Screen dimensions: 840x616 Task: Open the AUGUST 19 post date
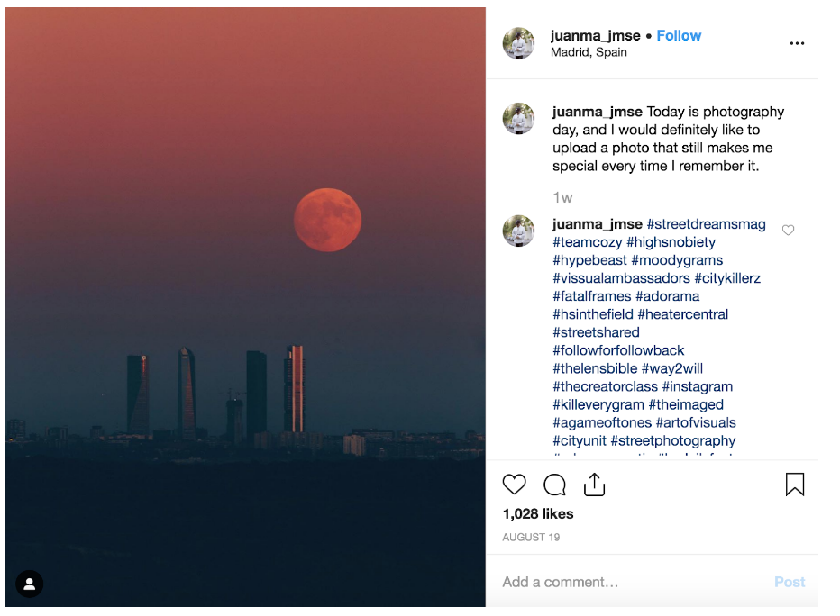531,537
